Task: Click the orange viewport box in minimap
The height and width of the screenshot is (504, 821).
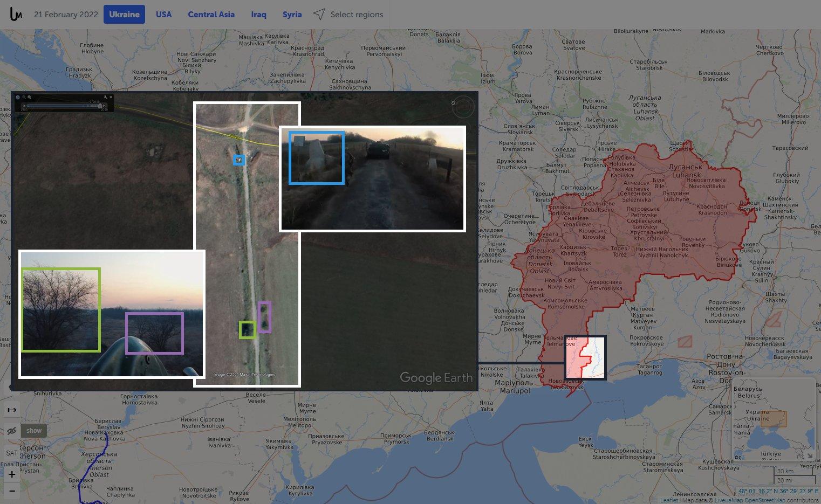Action: pyautogui.click(x=774, y=419)
